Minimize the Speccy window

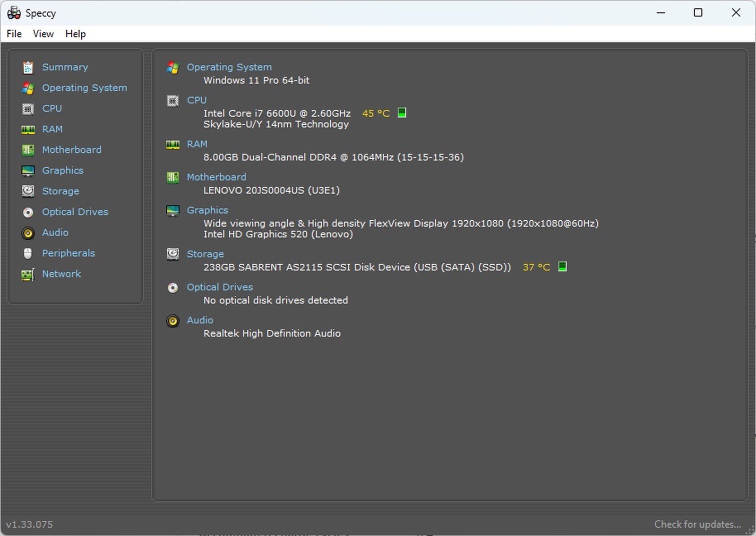(661, 13)
